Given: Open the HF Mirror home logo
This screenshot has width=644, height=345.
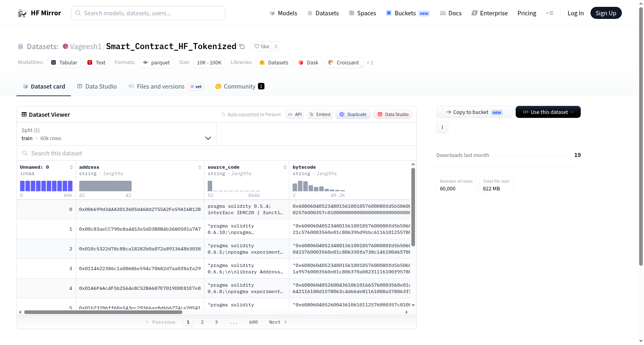Looking at the screenshot, I should 39,13.
